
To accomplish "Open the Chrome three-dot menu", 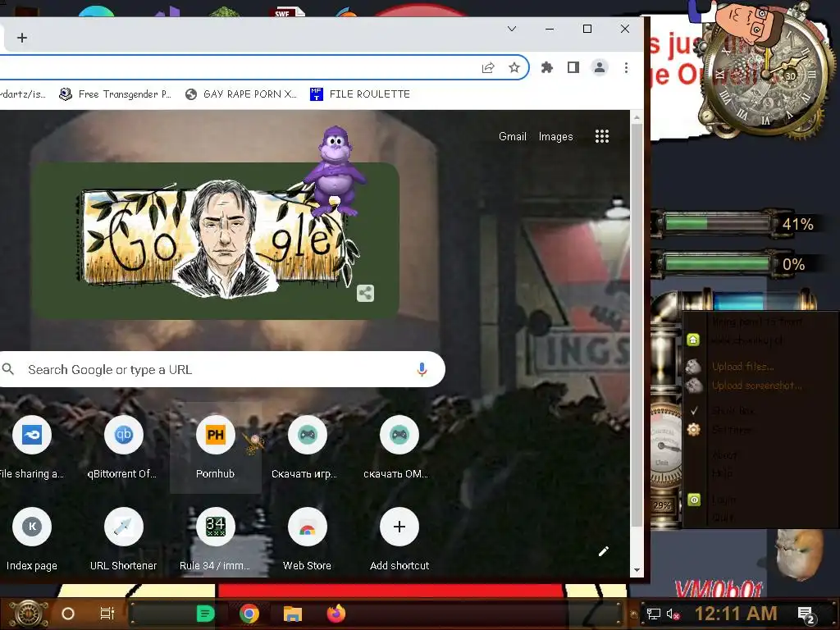I will [x=626, y=67].
